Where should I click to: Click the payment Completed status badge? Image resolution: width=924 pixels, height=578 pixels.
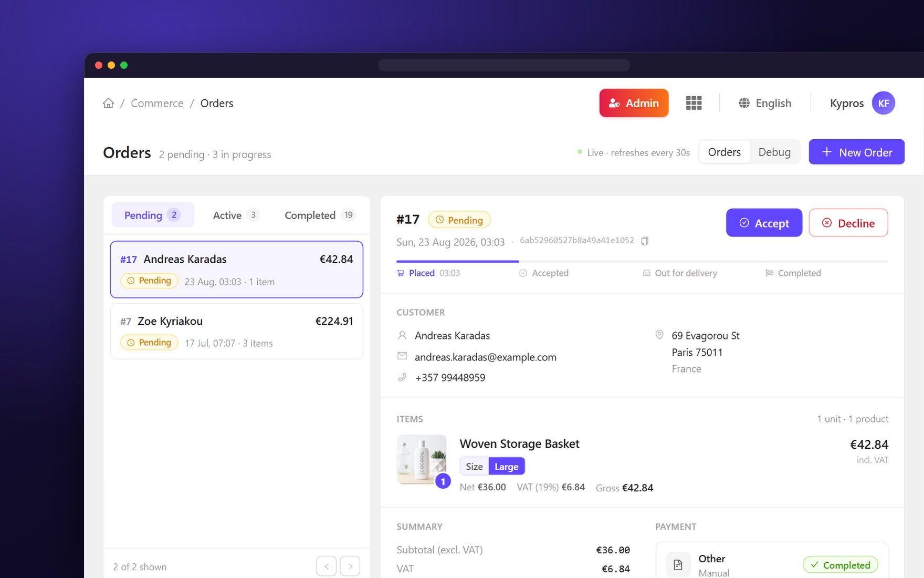(x=840, y=565)
